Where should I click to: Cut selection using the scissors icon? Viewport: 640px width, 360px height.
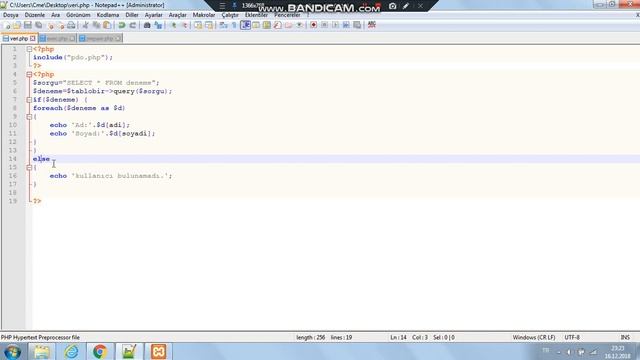point(85,25)
